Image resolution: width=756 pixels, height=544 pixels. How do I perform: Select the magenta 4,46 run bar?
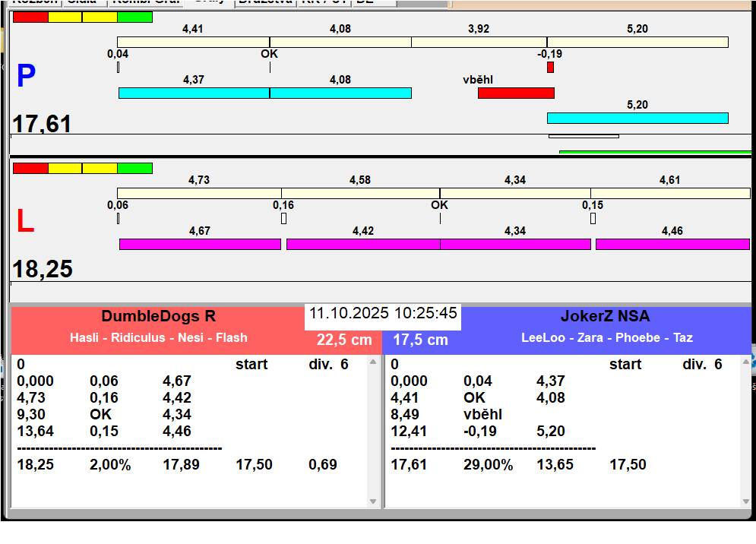672,244
